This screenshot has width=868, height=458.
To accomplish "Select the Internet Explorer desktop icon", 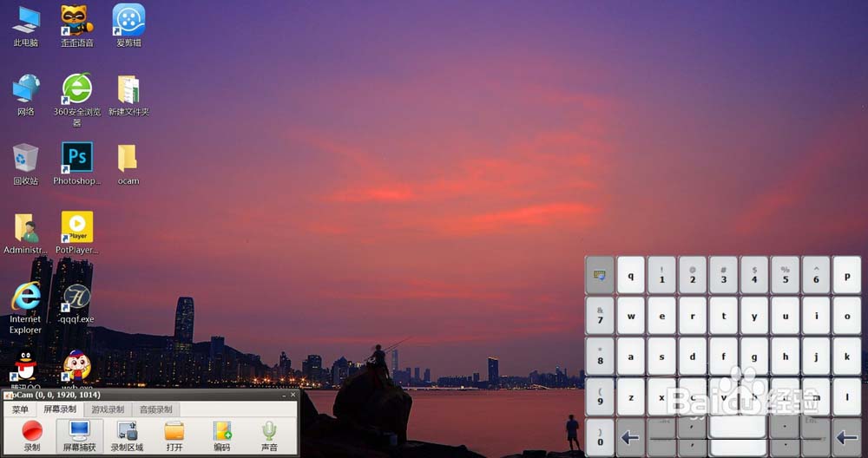I will (25, 308).
